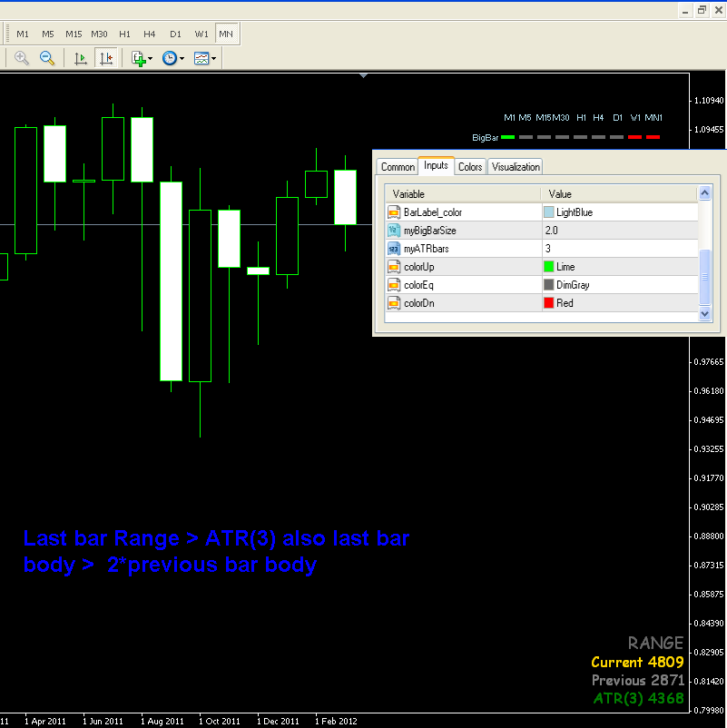Image resolution: width=727 pixels, height=728 pixels.
Task: Open the Inputs tab
Action: tap(436, 165)
